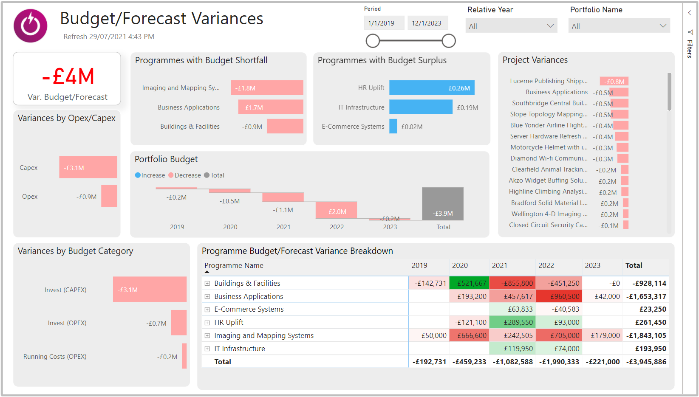Click the cell -£1,990,333

coord(559,362)
